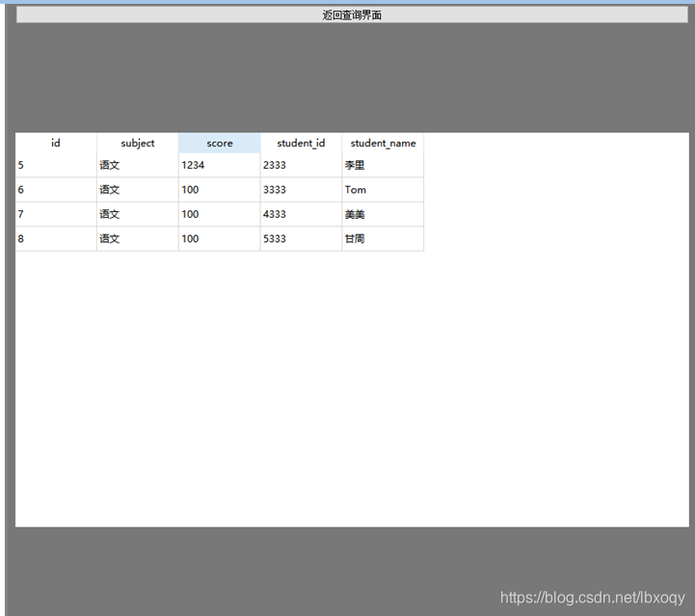
Task: Select student_id cell 4333
Action: click(x=301, y=214)
